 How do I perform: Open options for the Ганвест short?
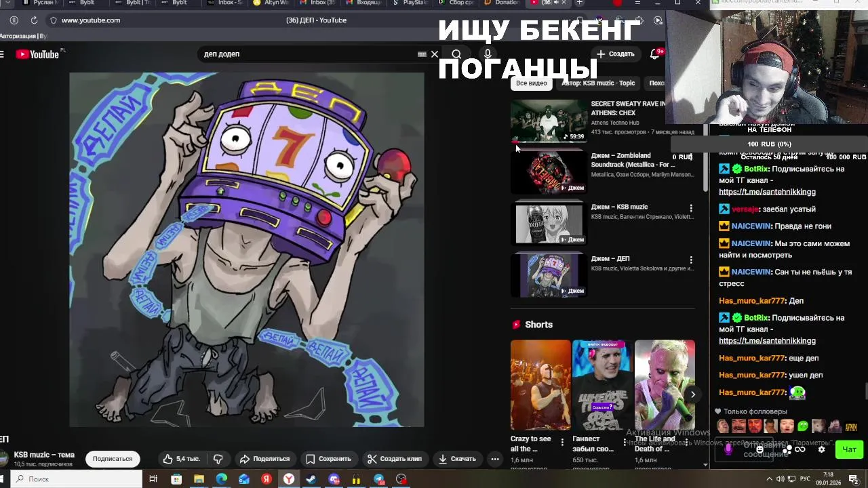tap(625, 442)
